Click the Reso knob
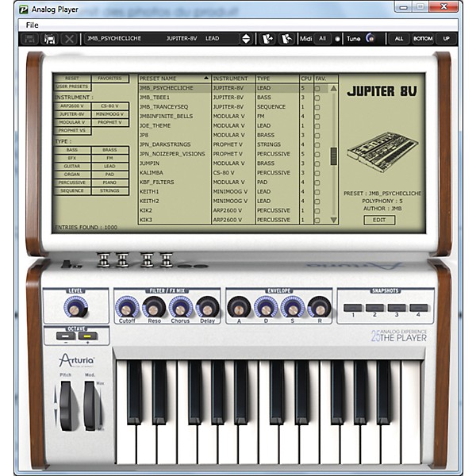This screenshot has height=476, width=476. (154, 308)
